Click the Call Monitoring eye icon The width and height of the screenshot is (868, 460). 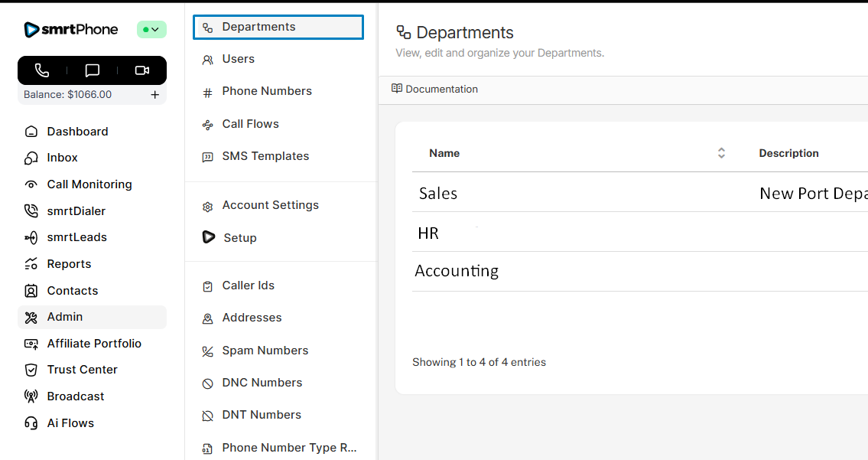[x=31, y=184]
